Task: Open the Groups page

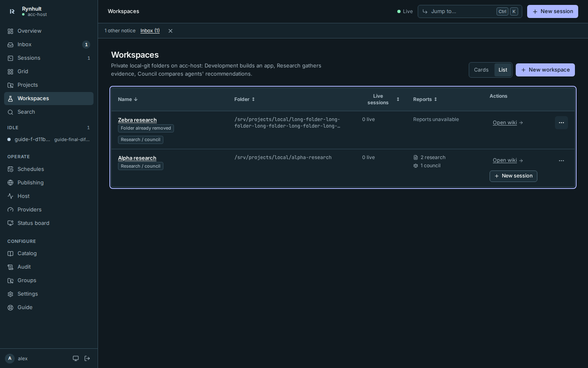Action: click(49, 280)
